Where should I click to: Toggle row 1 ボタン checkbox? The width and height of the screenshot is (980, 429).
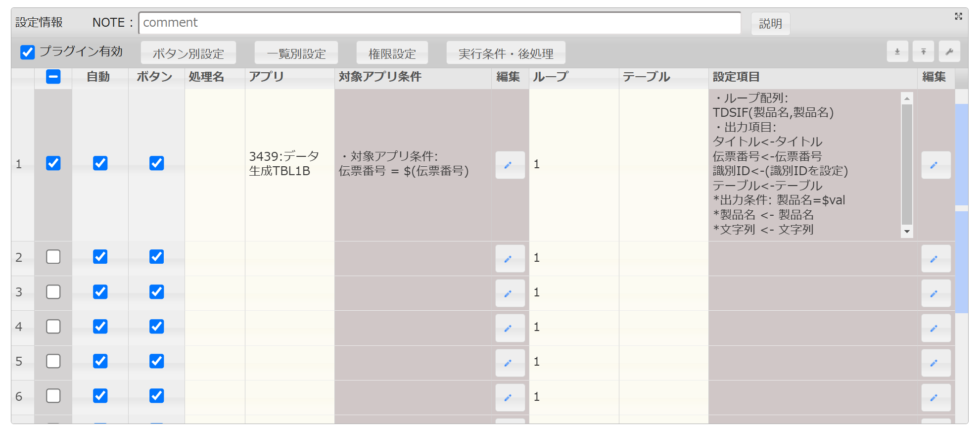(x=156, y=163)
